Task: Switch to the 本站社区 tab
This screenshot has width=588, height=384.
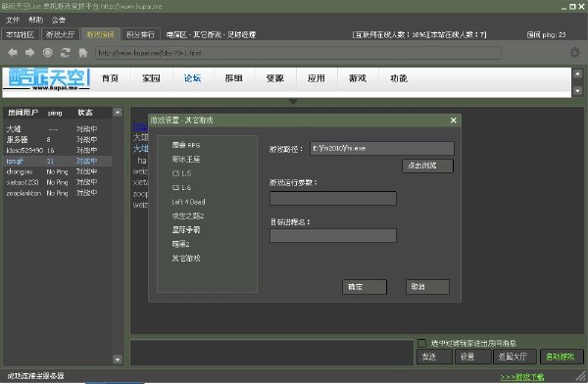Action: pos(21,35)
